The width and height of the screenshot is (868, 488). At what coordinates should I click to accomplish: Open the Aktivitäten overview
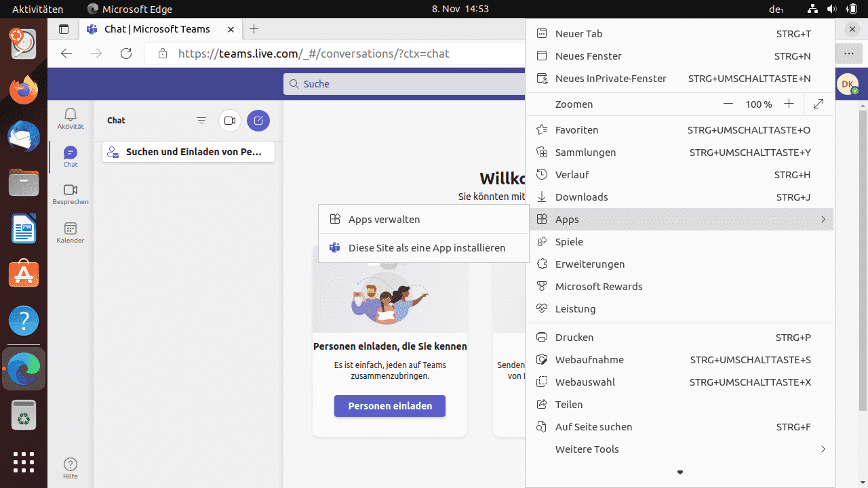coord(38,9)
